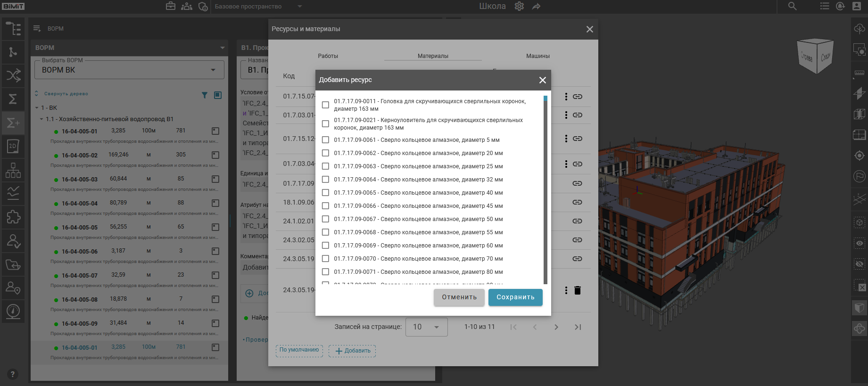Image resolution: width=868 pixels, height=386 pixels.
Task: Check the 01.7.17.09-0061 диаметр 5 мм resource
Action: tap(325, 140)
